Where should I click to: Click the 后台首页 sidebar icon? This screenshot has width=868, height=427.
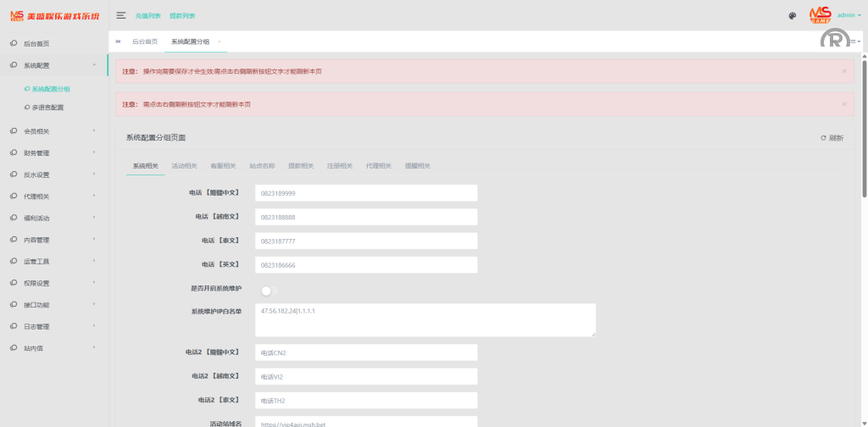(14, 43)
